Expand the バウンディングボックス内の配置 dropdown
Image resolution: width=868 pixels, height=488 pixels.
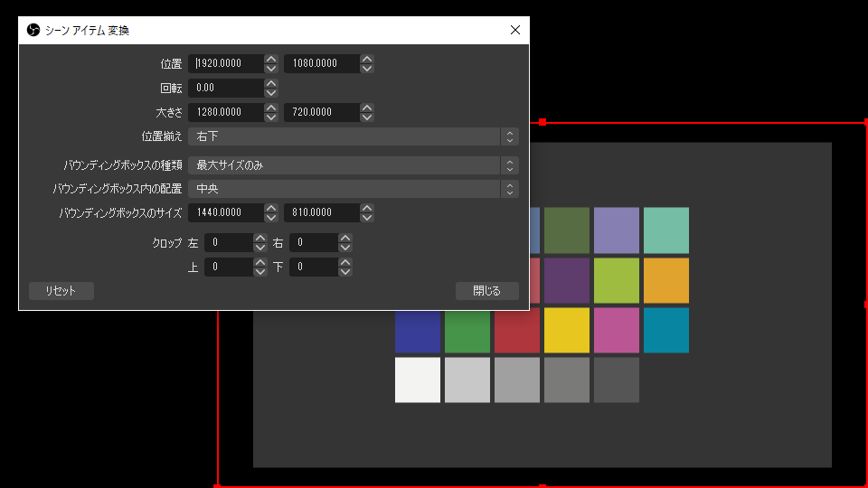click(x=353, y=189)
